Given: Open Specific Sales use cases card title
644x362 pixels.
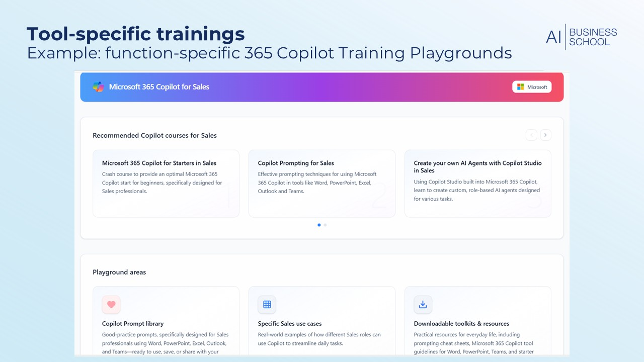Looking at the screenshot, I should (290, 324).
